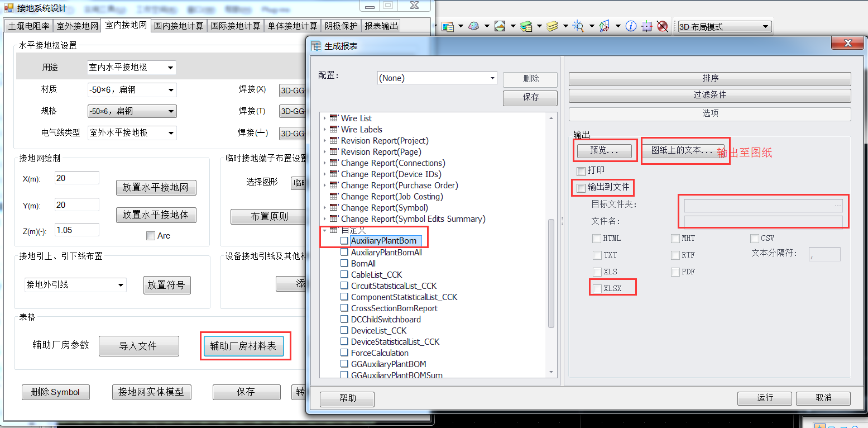
Task: Click the blue info circle toolbar icon
Action: [x=631, y=26]
